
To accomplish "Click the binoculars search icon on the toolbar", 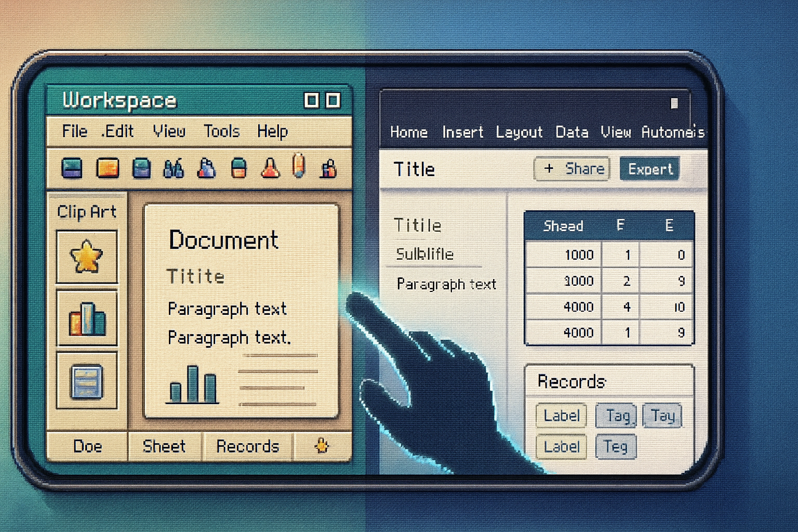I will pyautogui.click(x=174, y=168).
